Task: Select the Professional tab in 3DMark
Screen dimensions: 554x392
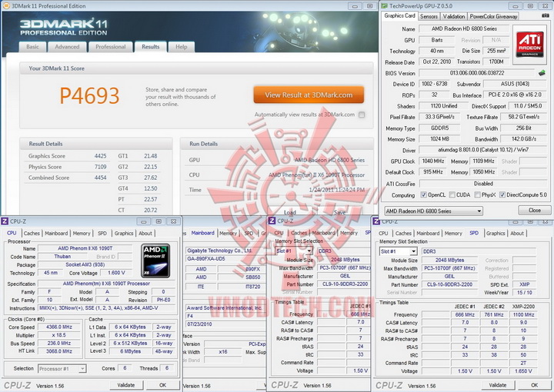Action: (110, 47)
